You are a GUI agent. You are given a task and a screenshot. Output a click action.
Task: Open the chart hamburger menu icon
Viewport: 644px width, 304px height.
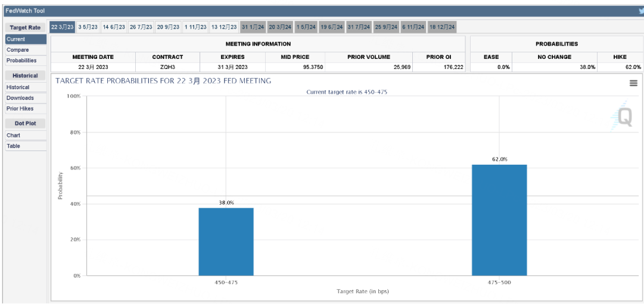pos(633,83)
